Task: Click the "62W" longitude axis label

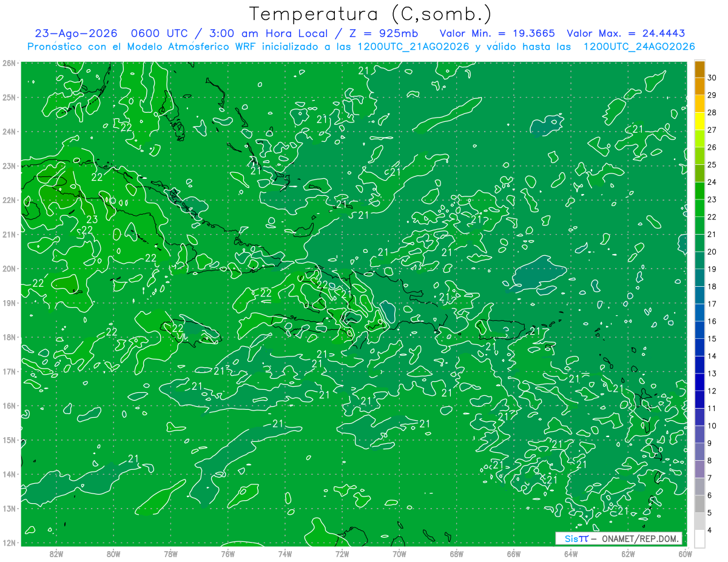Action: click(628, 554)
